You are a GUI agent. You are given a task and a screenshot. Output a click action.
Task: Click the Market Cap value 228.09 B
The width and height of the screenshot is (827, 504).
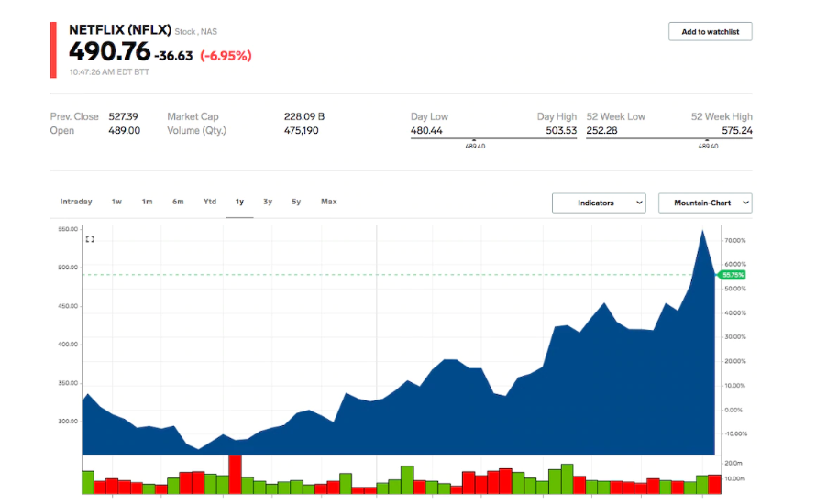point(304,116)
